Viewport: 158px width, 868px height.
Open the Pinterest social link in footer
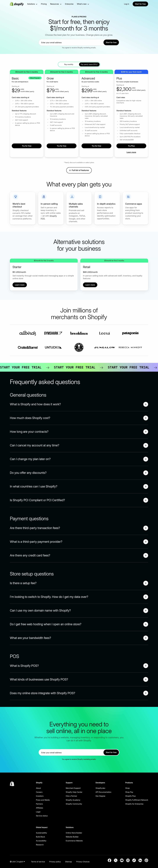146,860
